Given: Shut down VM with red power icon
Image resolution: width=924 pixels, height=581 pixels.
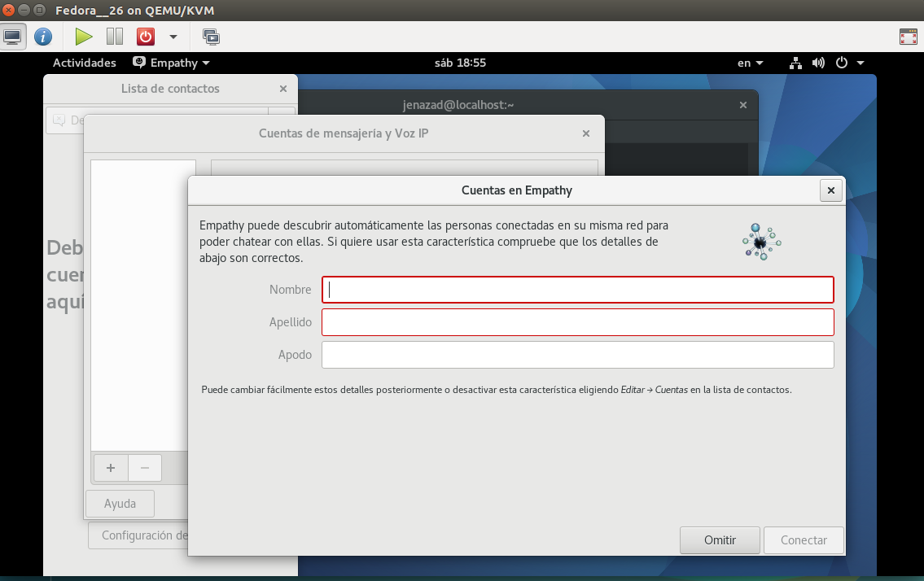Looking at the screenshot, I should pyautogui.click(x=146, y=37).
